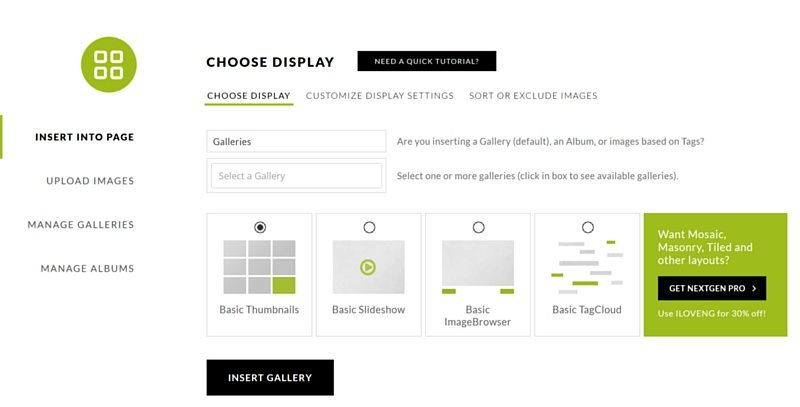The image size is (800, 407).
Task: Switch to Sort or Exclude Images tab
Action: 533,95
